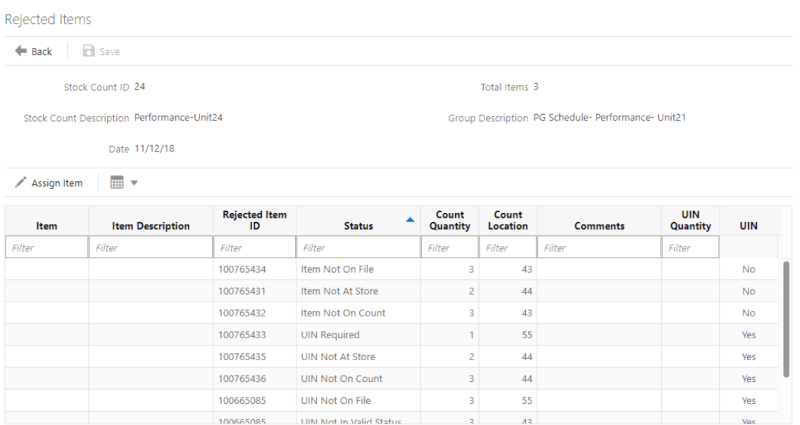
Task: Click the Status column sort arrow
Action: (410, 220)
